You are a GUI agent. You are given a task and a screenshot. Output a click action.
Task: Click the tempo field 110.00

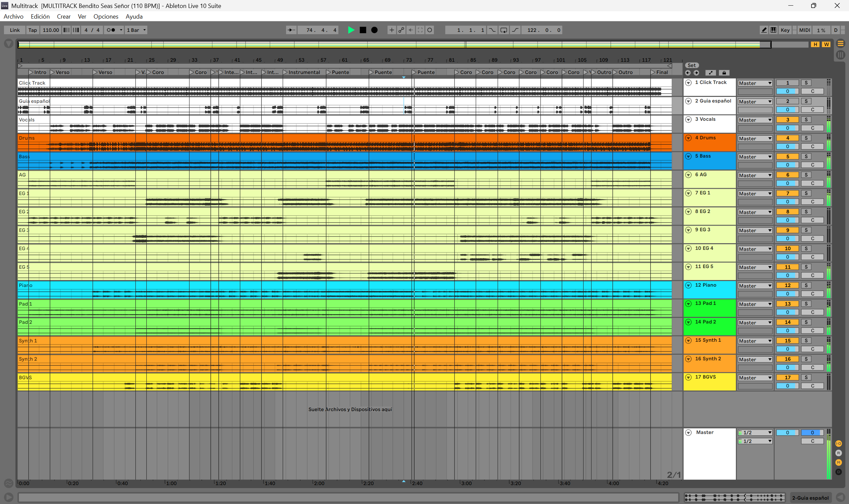coord(51,30)
